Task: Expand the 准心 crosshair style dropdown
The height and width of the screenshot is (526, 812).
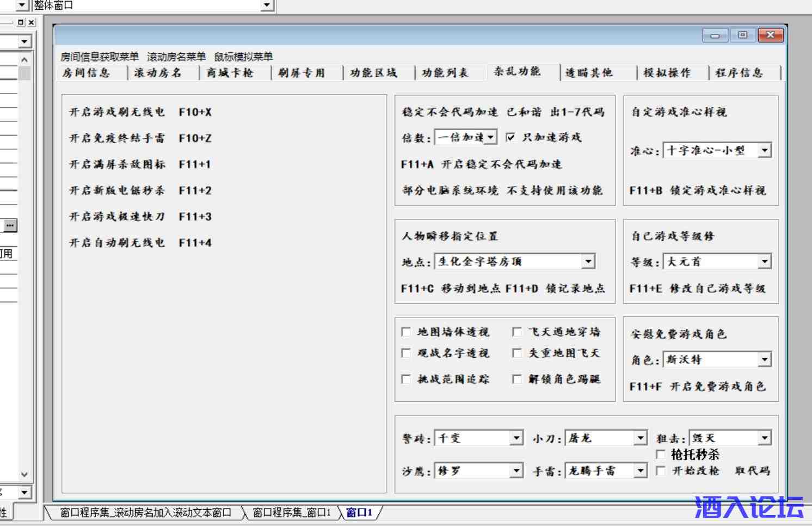Action: click(765, 150)
